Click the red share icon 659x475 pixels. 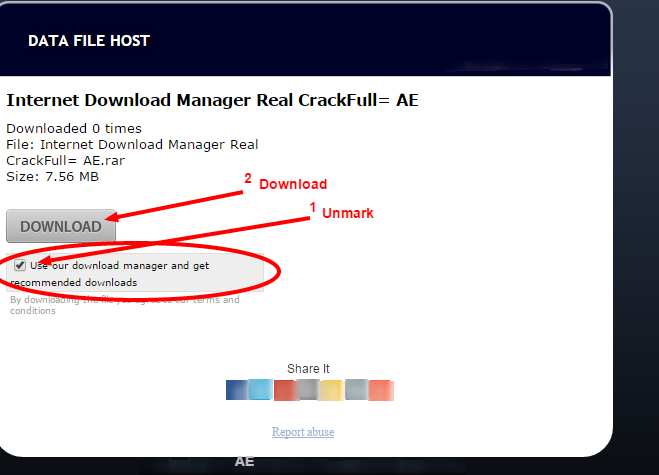[x=285, y=390]
